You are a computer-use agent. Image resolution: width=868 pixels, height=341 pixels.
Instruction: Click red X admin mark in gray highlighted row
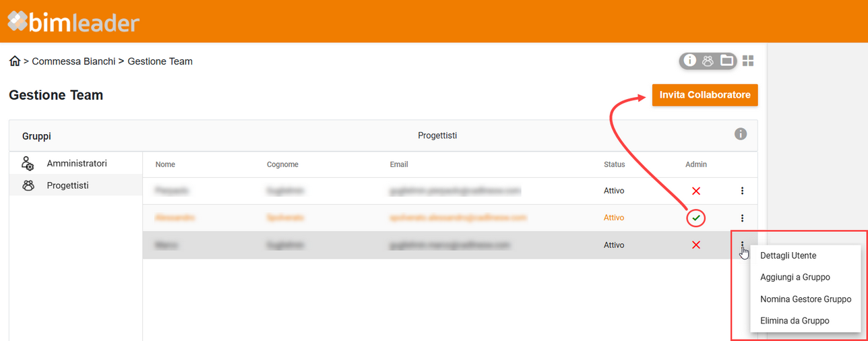(x=696, y=245)
